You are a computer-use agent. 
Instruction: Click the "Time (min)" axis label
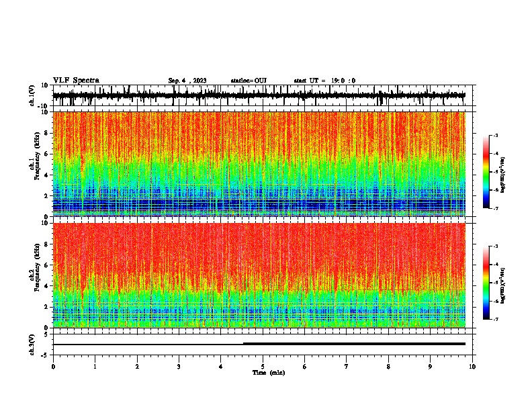coord(269,373)
